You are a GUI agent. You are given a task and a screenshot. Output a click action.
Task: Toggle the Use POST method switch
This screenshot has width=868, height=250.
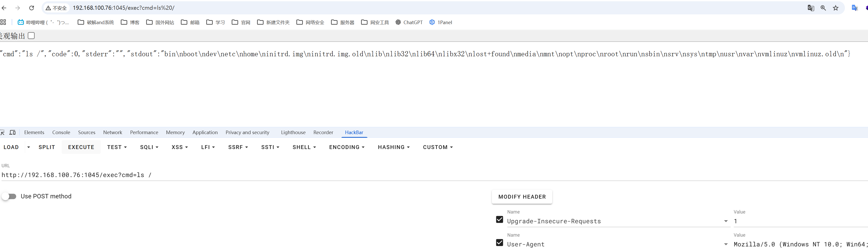[9, 196]
